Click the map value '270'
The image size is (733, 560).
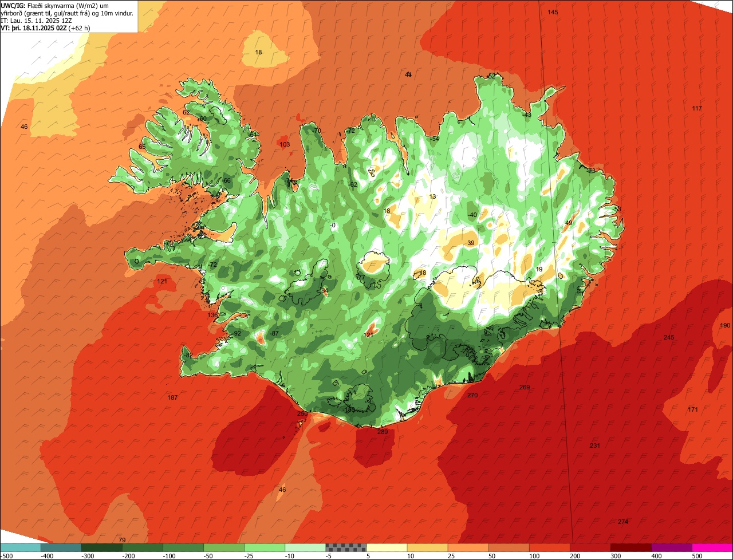[x=472, y=395]
